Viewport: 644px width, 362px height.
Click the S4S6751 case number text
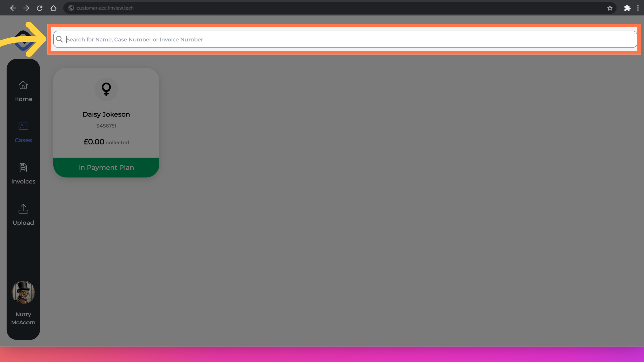[x=106, y=126]
